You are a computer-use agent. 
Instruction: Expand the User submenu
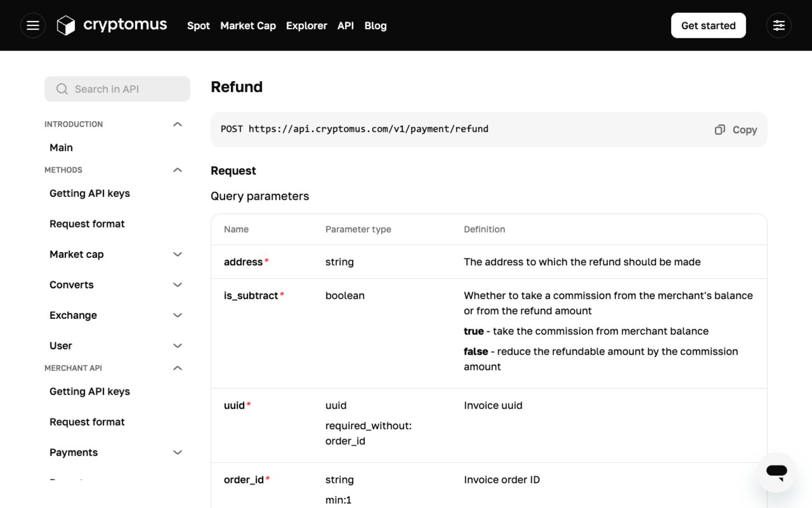(x=177, y=346)
